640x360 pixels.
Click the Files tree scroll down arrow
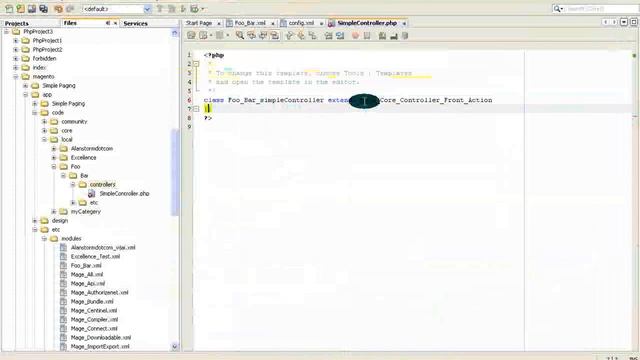pos(175,347)
